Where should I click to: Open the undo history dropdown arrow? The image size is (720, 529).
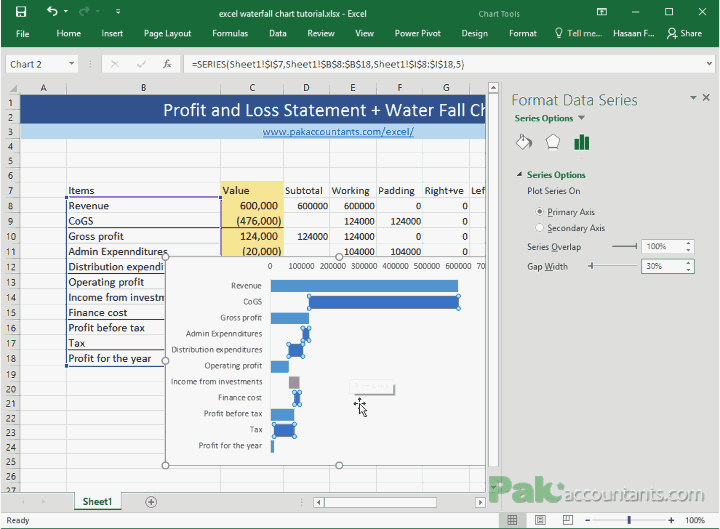pyautogui.click(x=66, y=11)
